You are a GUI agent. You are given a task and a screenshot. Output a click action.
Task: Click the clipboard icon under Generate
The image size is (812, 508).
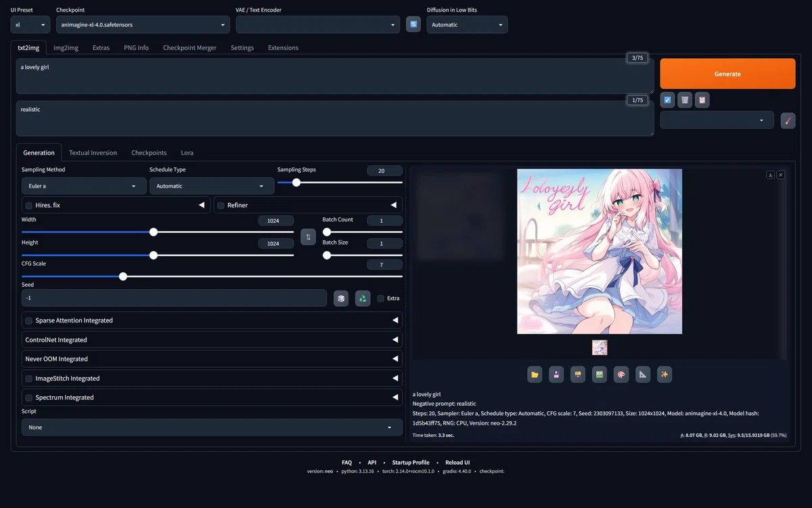point(702,100)
